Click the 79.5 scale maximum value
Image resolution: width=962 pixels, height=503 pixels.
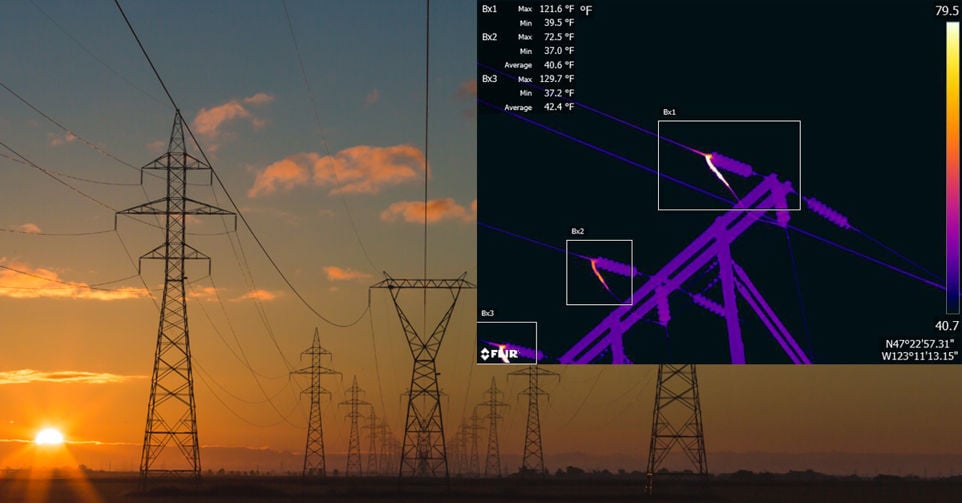(x=946, y=11)
